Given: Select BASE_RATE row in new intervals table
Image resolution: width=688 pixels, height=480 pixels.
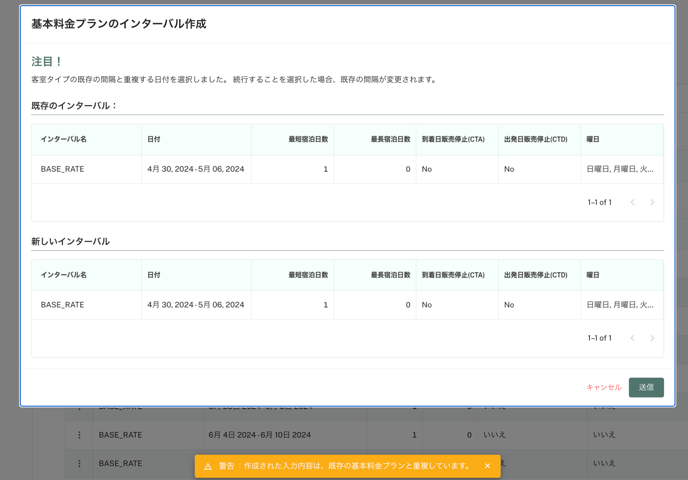Looking at the screenshot, I should click(62, 305).
